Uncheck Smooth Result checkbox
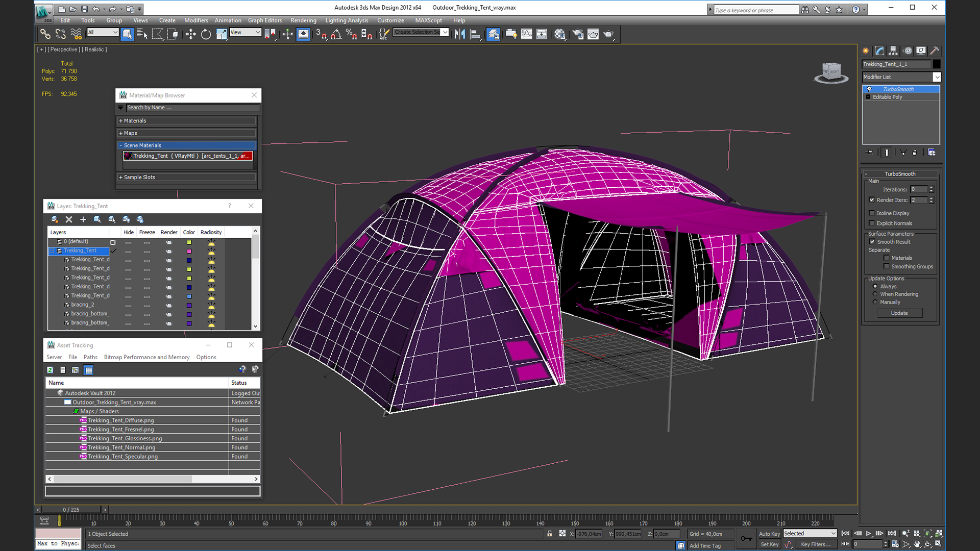This screenshot has width=980, height=551. pyautogui.click(x=872, y=242)
